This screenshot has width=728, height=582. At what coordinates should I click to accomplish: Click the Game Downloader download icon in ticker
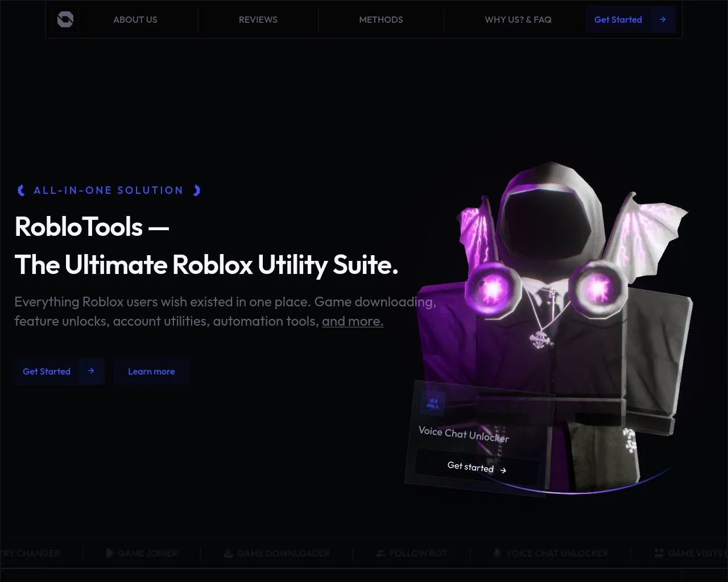coord(229,553)
